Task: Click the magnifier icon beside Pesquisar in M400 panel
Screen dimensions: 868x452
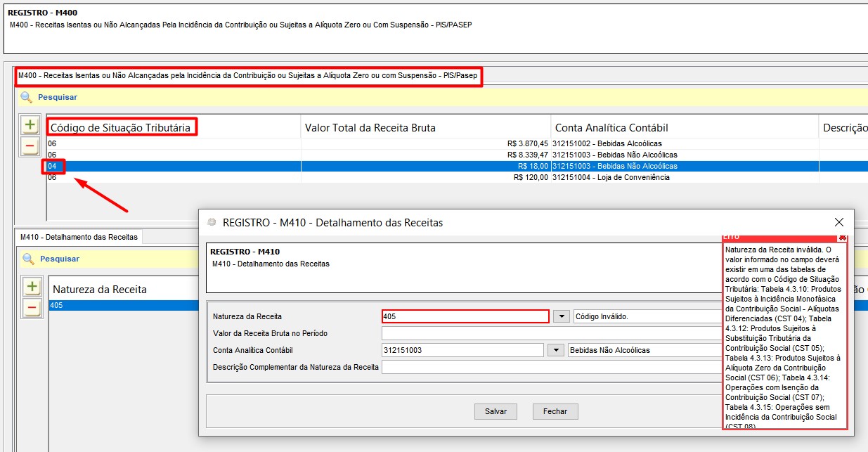Action: [x=26, y=97]
